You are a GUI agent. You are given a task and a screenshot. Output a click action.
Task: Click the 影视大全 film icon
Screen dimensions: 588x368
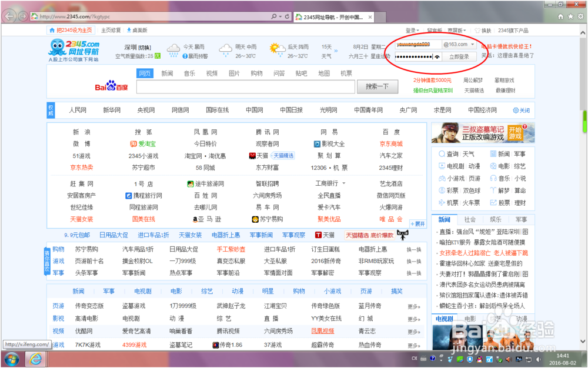pos(317,144)
